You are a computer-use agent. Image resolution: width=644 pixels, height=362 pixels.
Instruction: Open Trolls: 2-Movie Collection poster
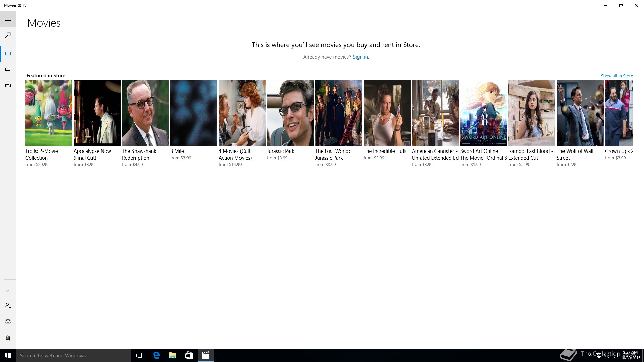[49, 113]
